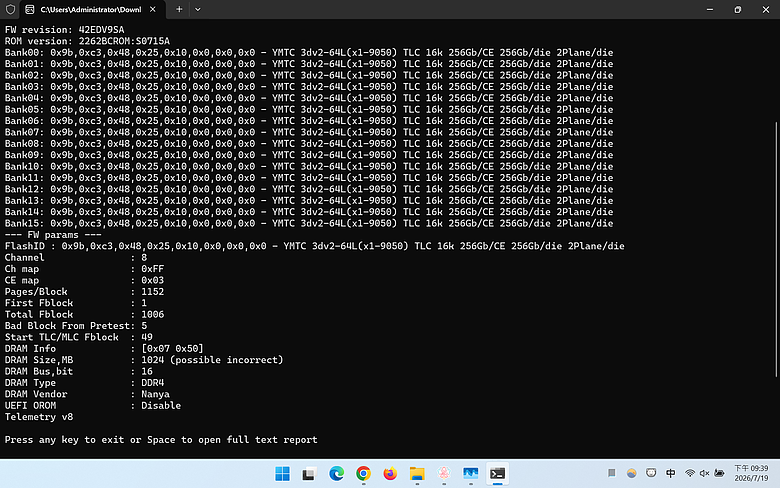Open the terminal new-profile dropdown arrow
The height and width of the screenshot is (488, 780).
(197, 9)
